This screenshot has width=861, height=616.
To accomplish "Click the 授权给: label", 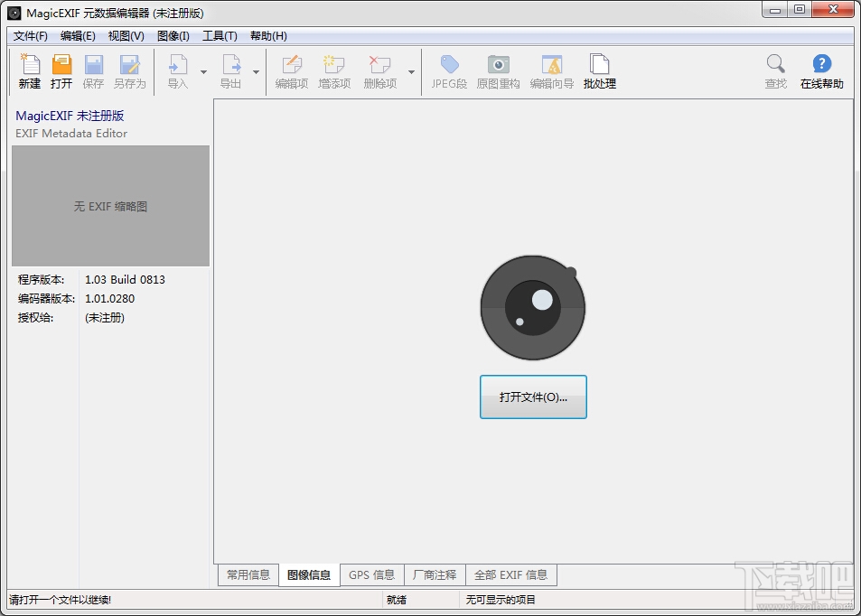I will click(35, 318).
